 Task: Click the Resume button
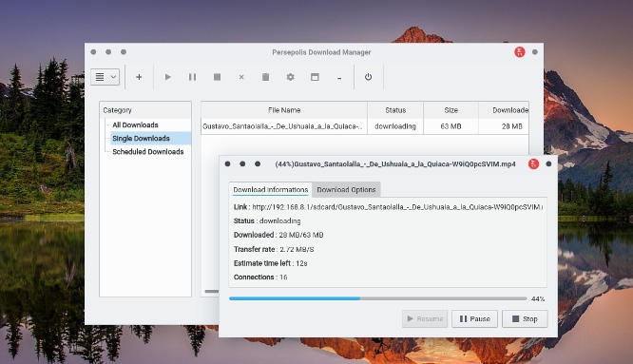pos(425,318)
